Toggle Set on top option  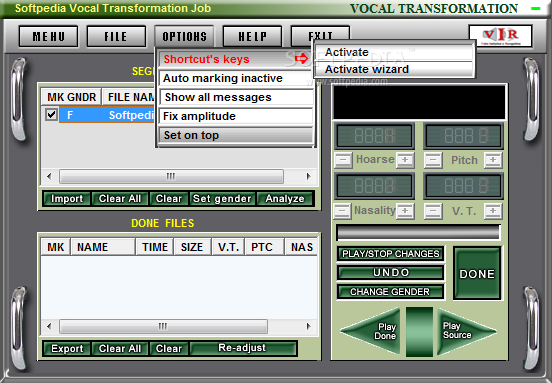pyautogui.click(x=236, y=135)
